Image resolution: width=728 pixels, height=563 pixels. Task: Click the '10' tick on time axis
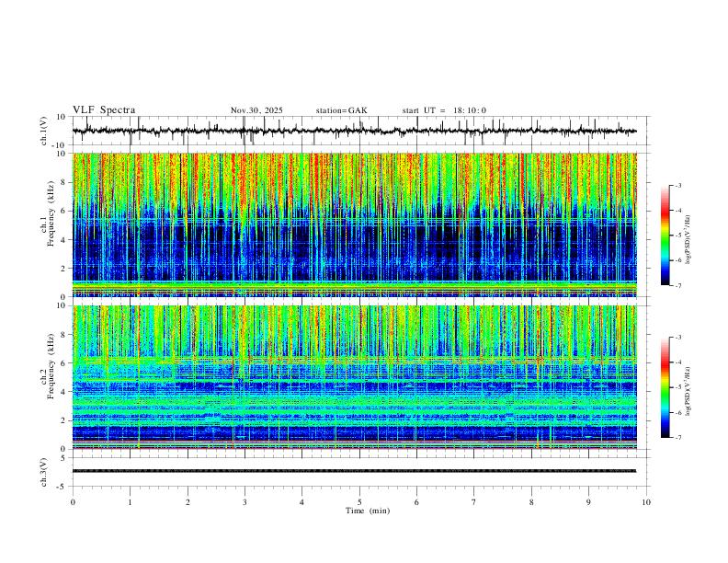pos(646,502)
